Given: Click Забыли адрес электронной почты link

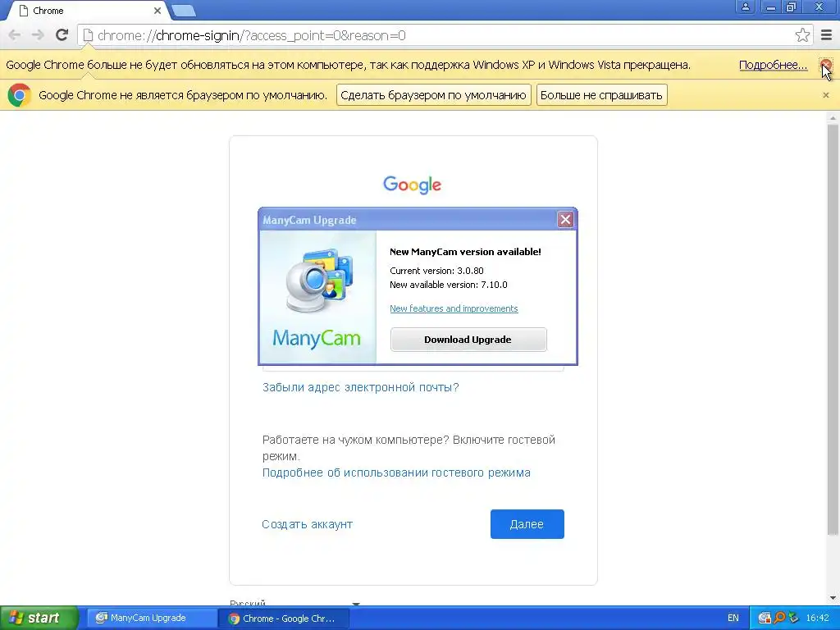Looking at the screenshot, I should coord(361,387).
